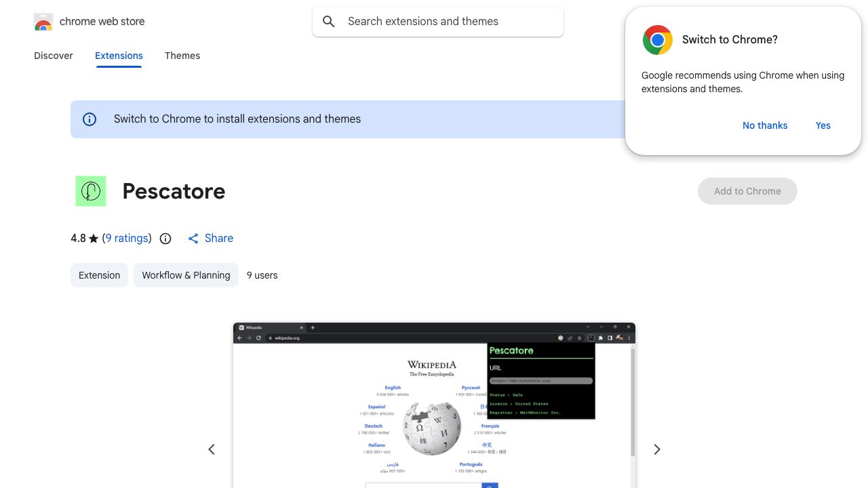
Task: Click the Chrome logo in the popup
Action: tap(658, 40)
